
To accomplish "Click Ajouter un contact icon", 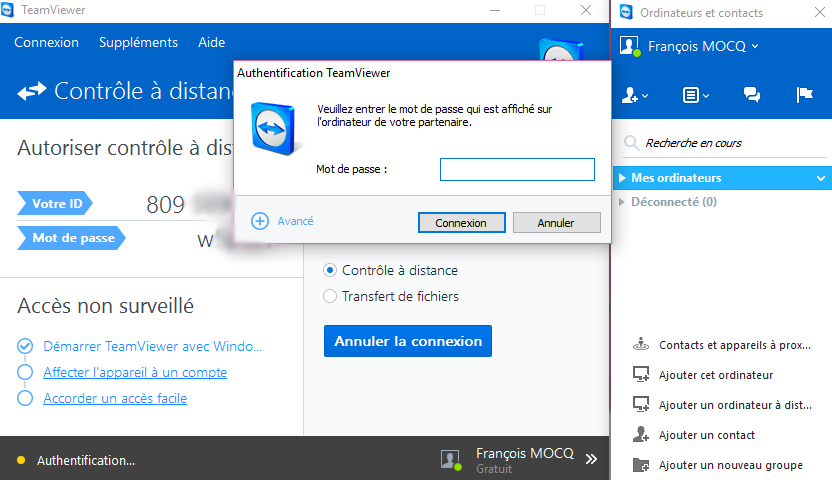I will [641, 435].
